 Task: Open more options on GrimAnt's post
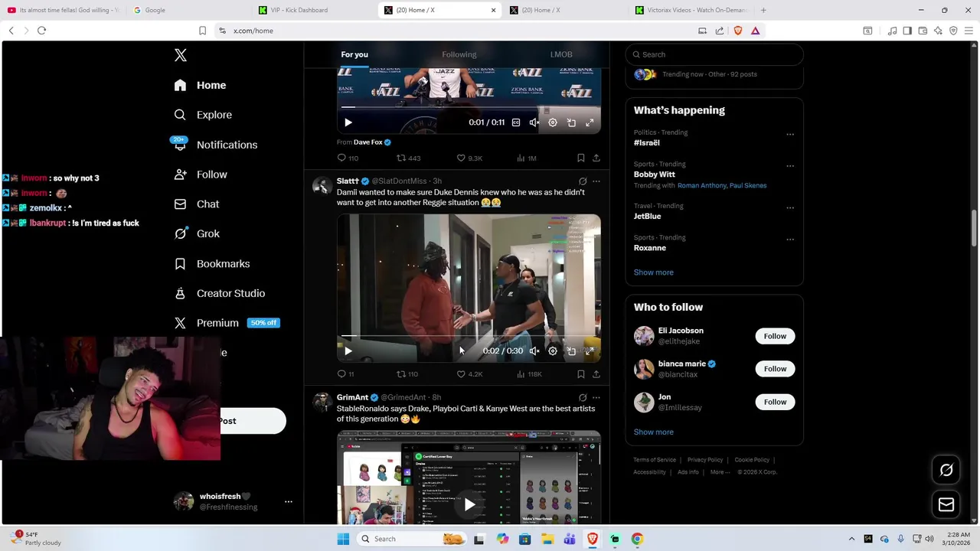[x=596, y=398]
